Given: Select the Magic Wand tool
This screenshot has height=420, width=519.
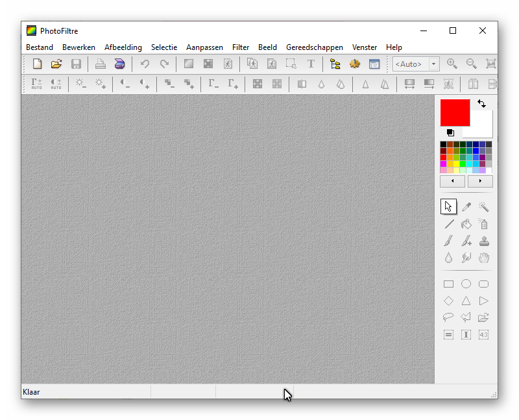Looking at the screenshot, I should [x=483, y=206].
